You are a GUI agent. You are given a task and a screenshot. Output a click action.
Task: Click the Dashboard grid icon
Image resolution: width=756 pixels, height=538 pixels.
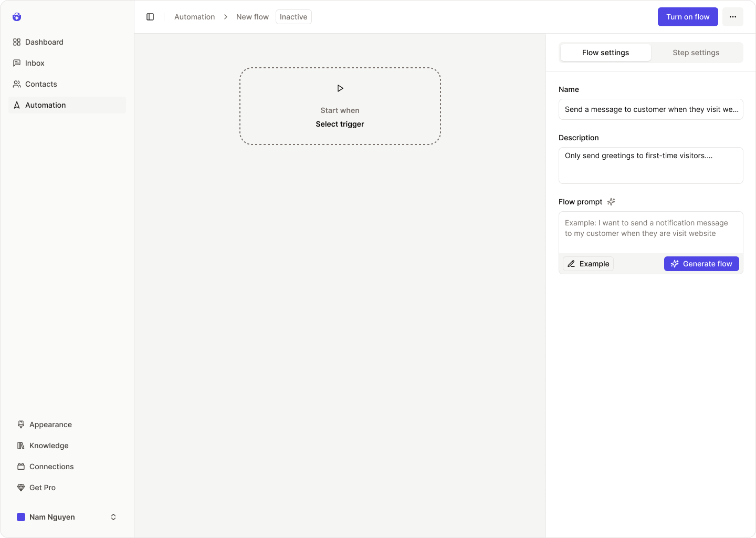17,42
